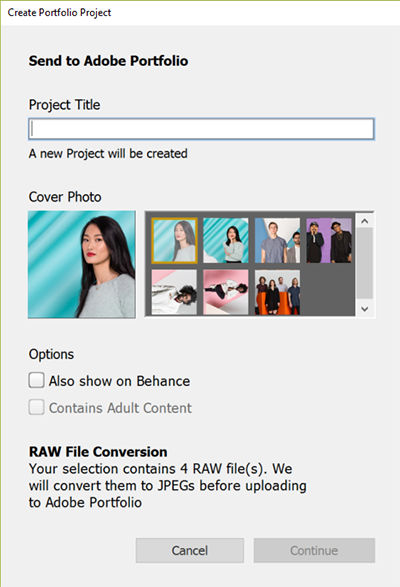Screen dimensions: 400x587
Task: Tick the Contains Adult Content checkbox
Action: pyautogui.click(x=36, y=407)
